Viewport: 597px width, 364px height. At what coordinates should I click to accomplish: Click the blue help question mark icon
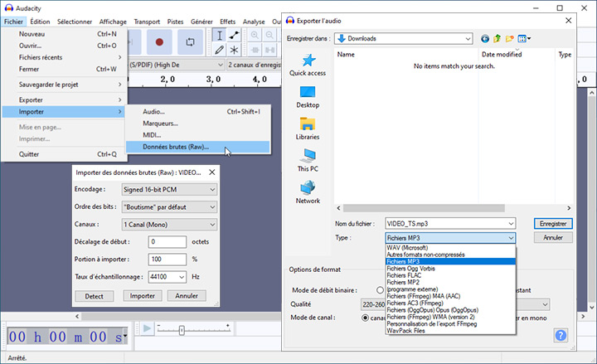(561, 335)
